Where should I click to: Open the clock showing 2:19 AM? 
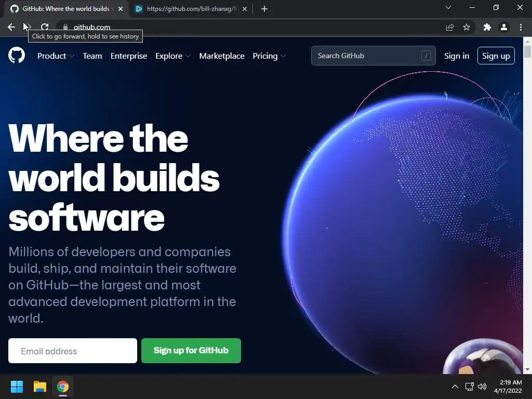point(508,387)
